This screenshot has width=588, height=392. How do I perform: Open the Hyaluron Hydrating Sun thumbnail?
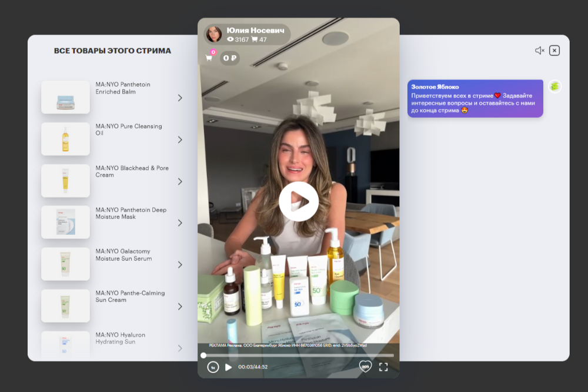coord(66,345)
